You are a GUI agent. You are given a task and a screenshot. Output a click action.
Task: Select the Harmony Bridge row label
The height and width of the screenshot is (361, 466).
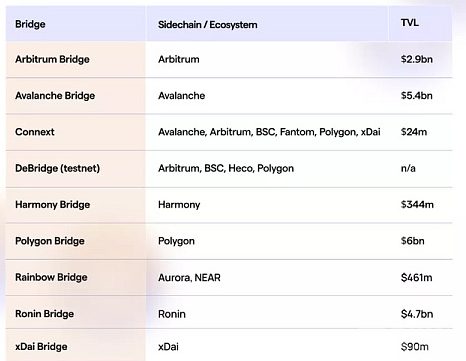pos(53,205)
